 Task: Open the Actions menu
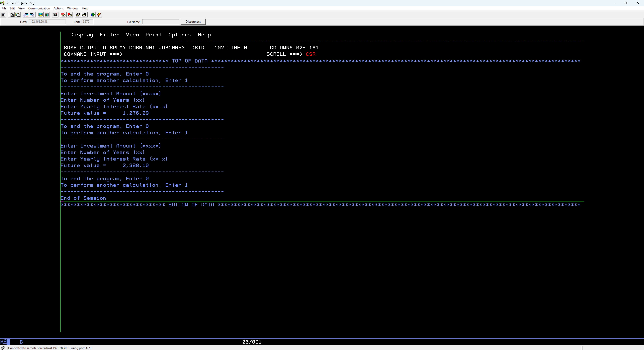click(x=58, y=8)
